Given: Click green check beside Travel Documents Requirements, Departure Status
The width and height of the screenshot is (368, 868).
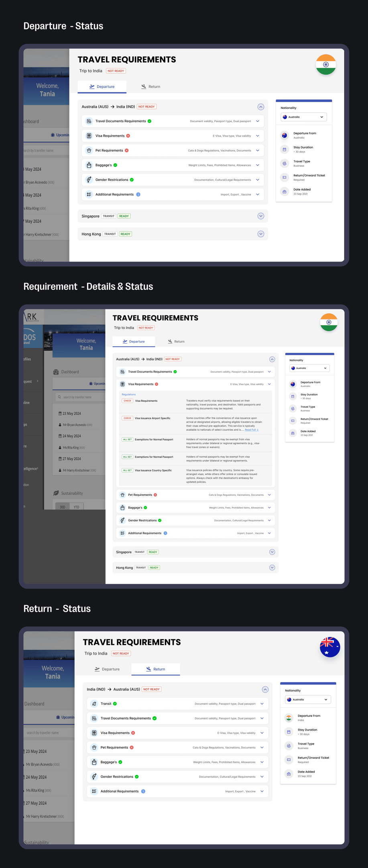Looking at the screenshot, I should [149, 121].
